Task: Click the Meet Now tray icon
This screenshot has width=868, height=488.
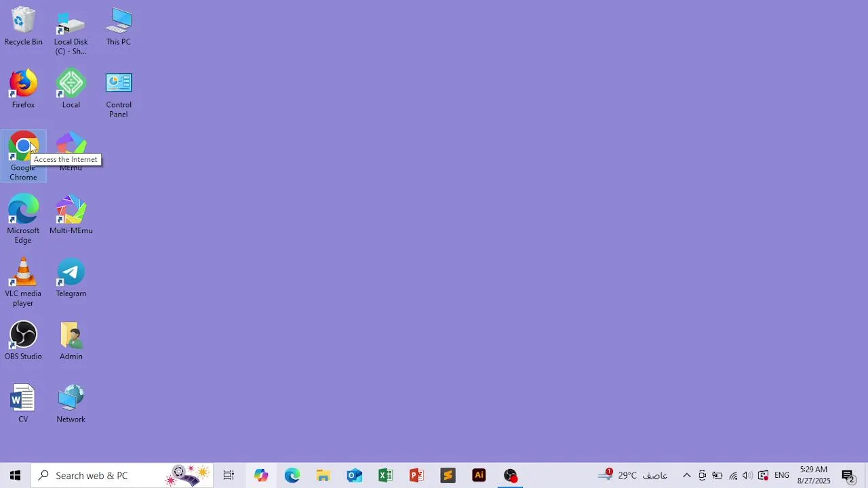Action: [702, 475]
